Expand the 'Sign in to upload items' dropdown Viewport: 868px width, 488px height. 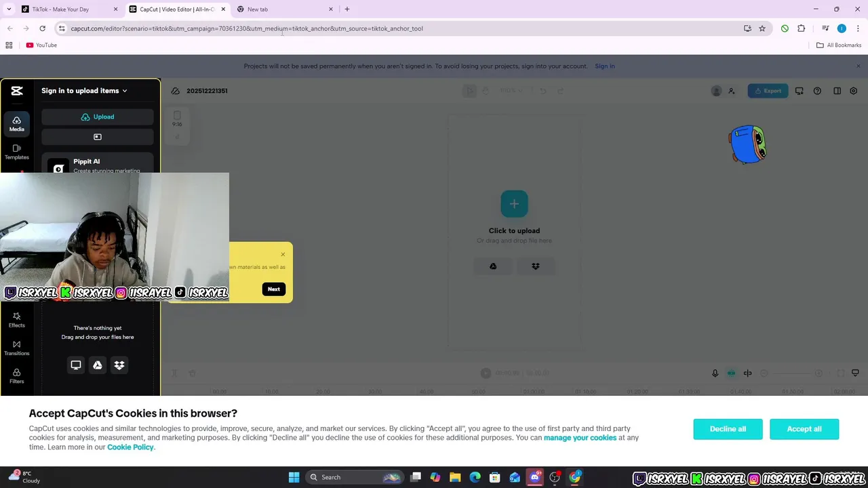[84, 91]
